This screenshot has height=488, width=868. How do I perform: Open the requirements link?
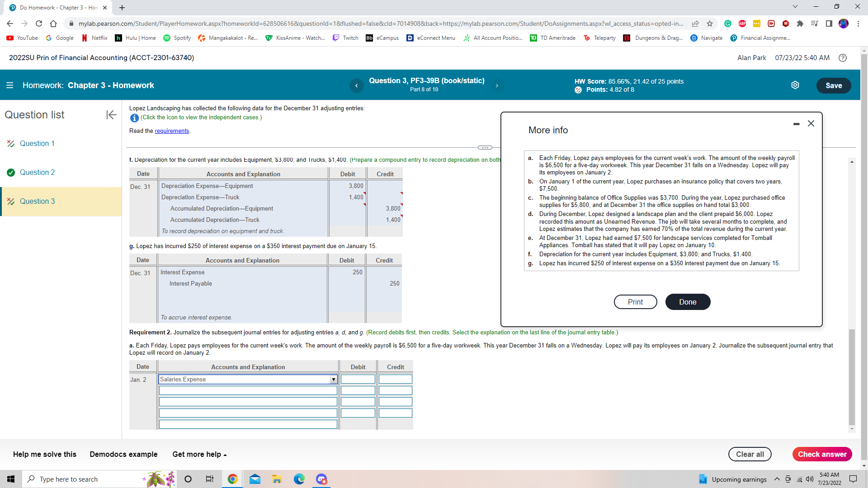[172, 131]
